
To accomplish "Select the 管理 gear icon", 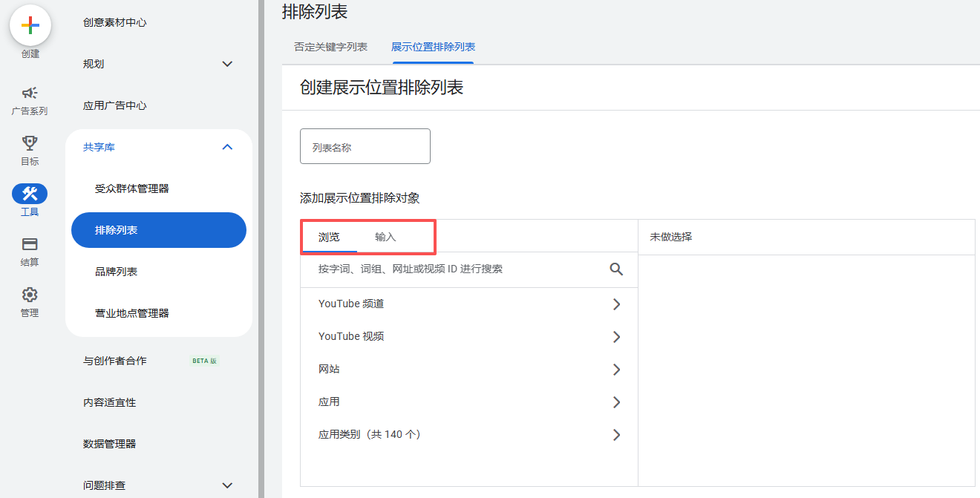I will pos(30,294).
